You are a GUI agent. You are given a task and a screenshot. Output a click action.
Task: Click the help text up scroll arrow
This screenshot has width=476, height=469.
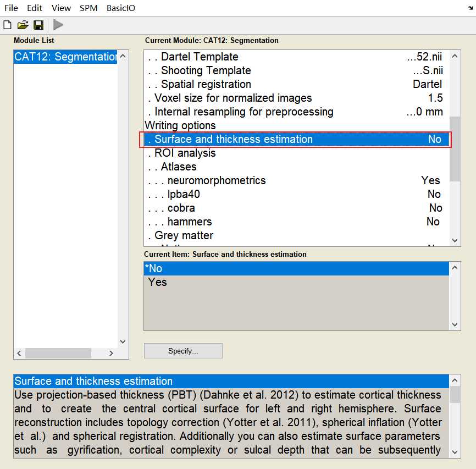(455, 380)
